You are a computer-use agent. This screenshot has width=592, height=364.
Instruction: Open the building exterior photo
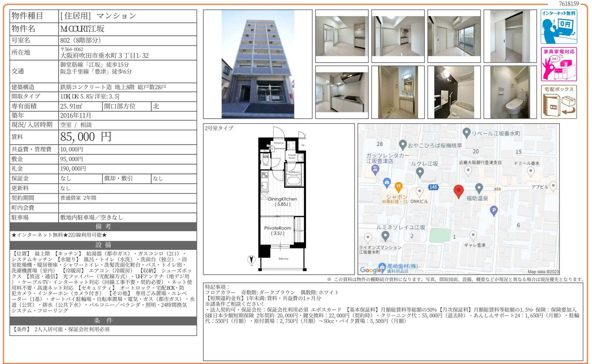coord(258,64)
